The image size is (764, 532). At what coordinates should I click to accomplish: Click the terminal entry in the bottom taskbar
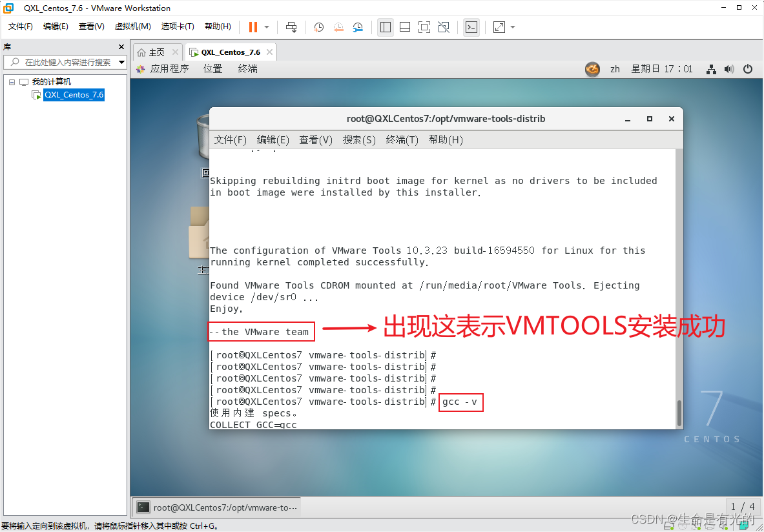(x=217, y=507)
